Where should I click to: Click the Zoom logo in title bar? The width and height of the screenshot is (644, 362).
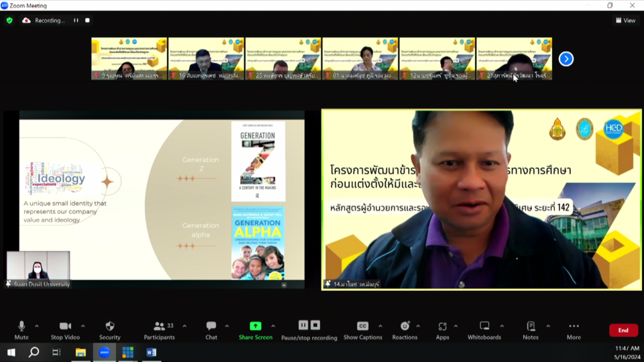click(x=4, y=5)
